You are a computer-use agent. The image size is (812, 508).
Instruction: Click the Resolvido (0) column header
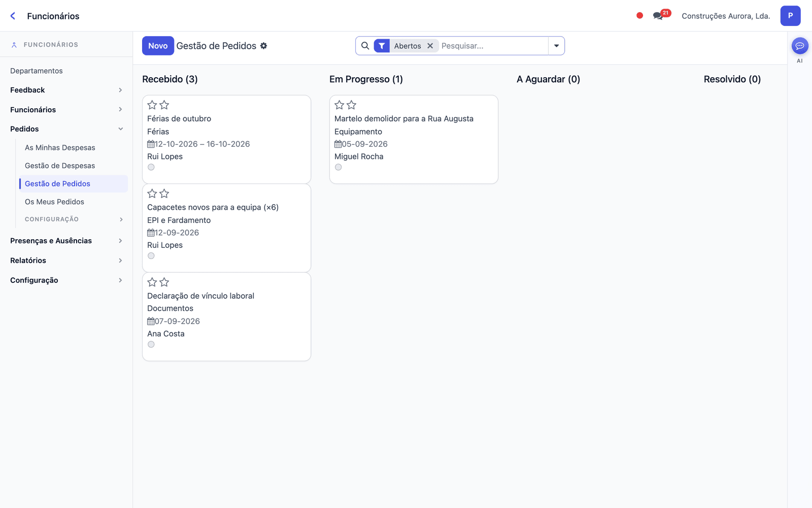pyautogui.click(x=732, y=79)
